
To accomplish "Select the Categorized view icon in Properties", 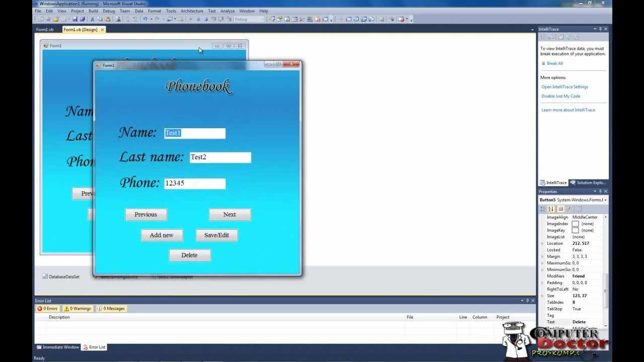I will click(543, 209).
